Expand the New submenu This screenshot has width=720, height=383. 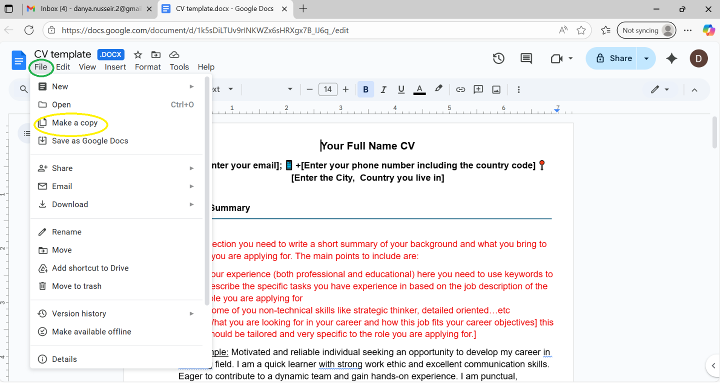click(x=117, y=86)
